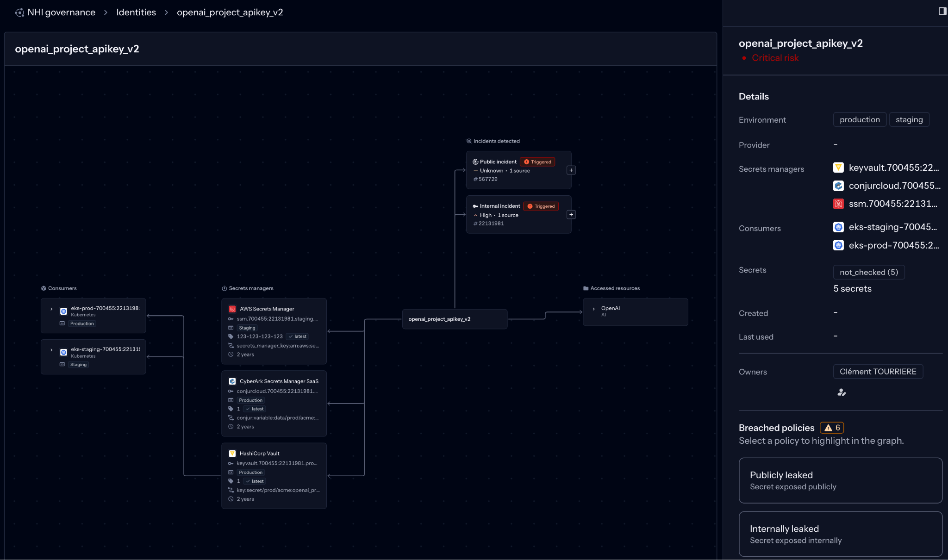Open ssm secrets manager in details
This screenshot has width=948, height=560.
click(x=893, y=204)
